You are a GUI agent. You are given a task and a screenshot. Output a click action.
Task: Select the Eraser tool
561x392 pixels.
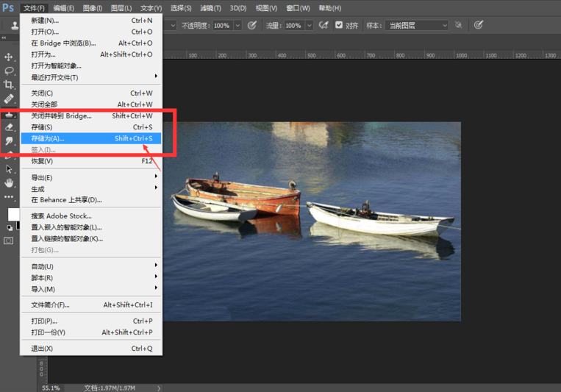[9, 126]
